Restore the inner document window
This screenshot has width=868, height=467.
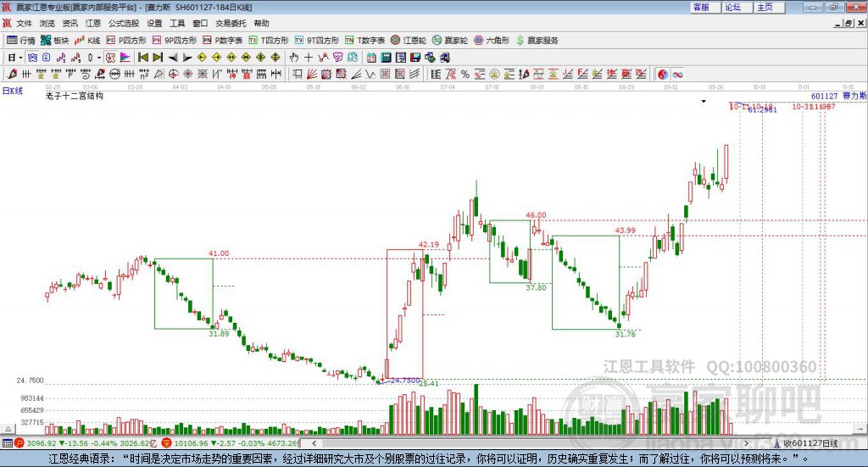[849, 23]
